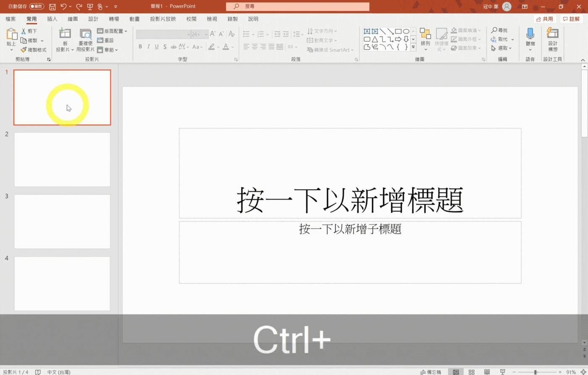The height and width of the screenshot is (375, 588).
Task: Open the Layout (版面配置) dropdown
Action: tap(112, 31)
